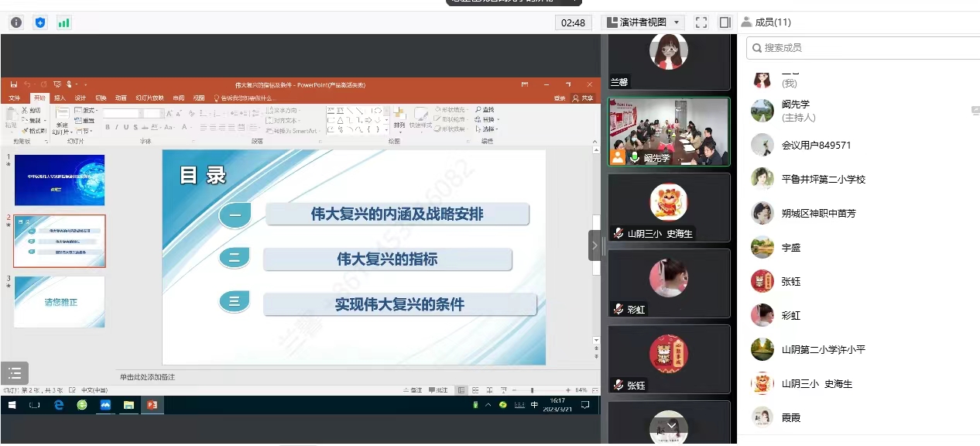The width and height of the screenshot is (980, 446).
Task: Select member 平鲁井坪第二小学校 in the list
Action: [823, 179]
